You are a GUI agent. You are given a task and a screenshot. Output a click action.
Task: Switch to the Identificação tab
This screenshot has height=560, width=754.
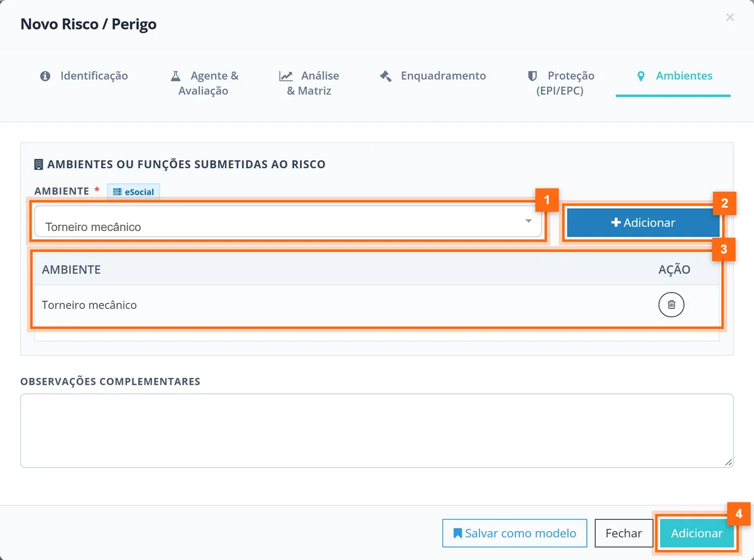click(84, 76)
